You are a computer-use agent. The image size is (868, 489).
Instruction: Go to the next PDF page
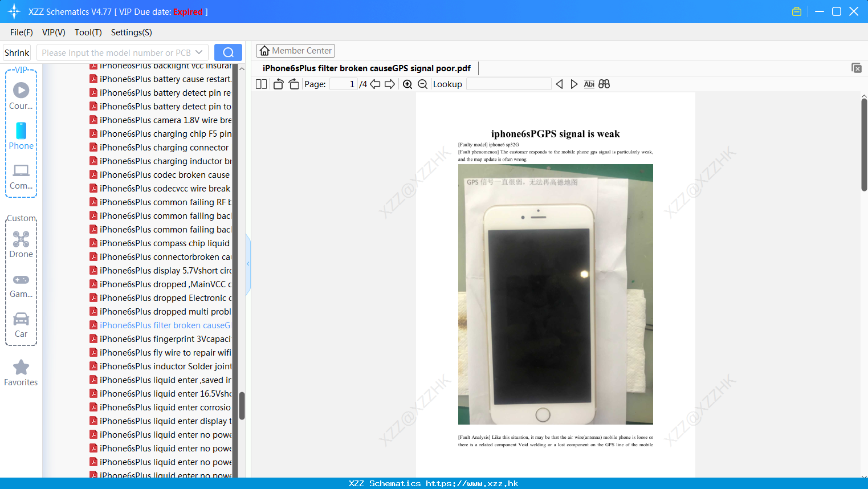[390, 84]
